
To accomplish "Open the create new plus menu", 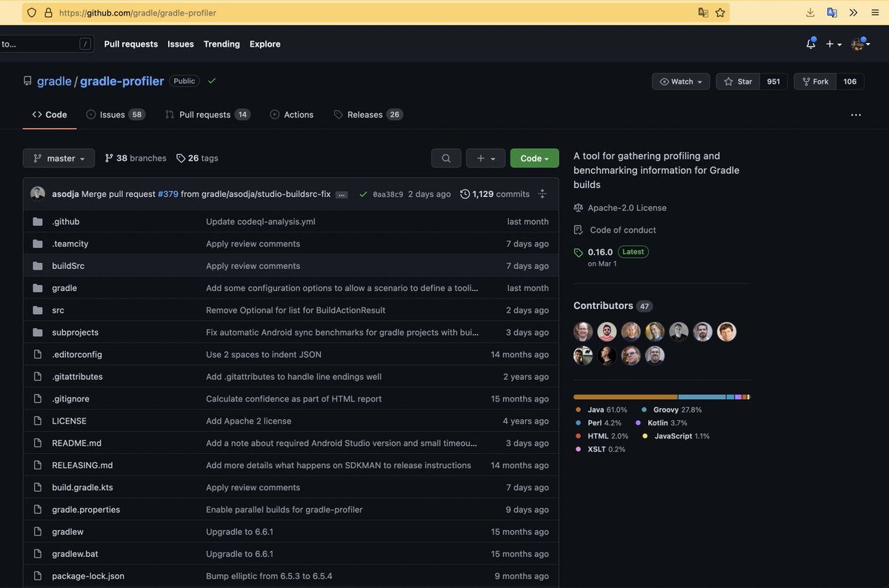I will tap(833, 44).
